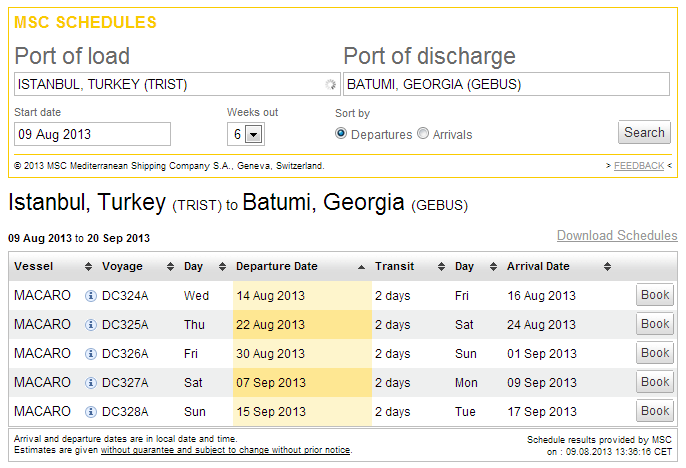The width and height of the screenshot is (686, 468).
Task: Open the Download Schedules link
Action: (x=617, y=236)
